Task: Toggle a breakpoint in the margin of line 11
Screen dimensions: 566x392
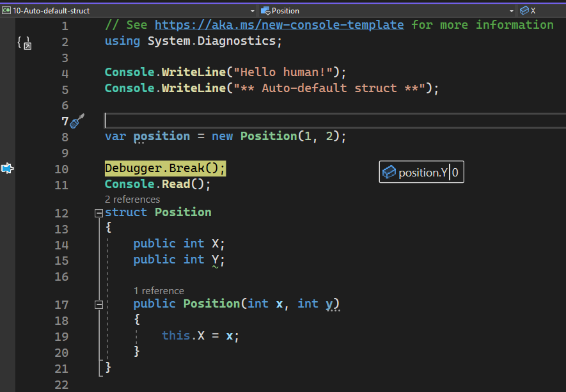Action: tap(6, 184)
